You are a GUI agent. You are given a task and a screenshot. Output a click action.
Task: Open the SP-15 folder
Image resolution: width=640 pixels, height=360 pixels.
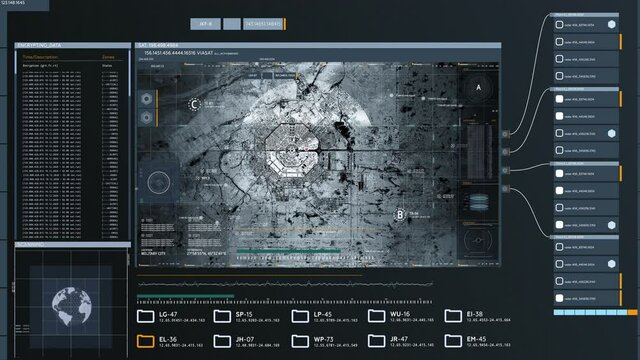coord(222,316)
